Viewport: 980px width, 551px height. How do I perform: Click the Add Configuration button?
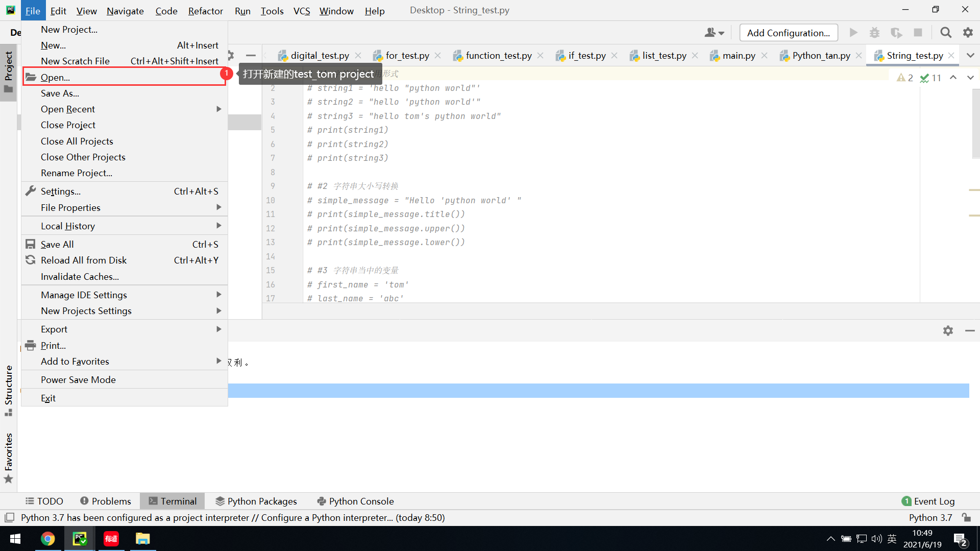tap(788, 32)
